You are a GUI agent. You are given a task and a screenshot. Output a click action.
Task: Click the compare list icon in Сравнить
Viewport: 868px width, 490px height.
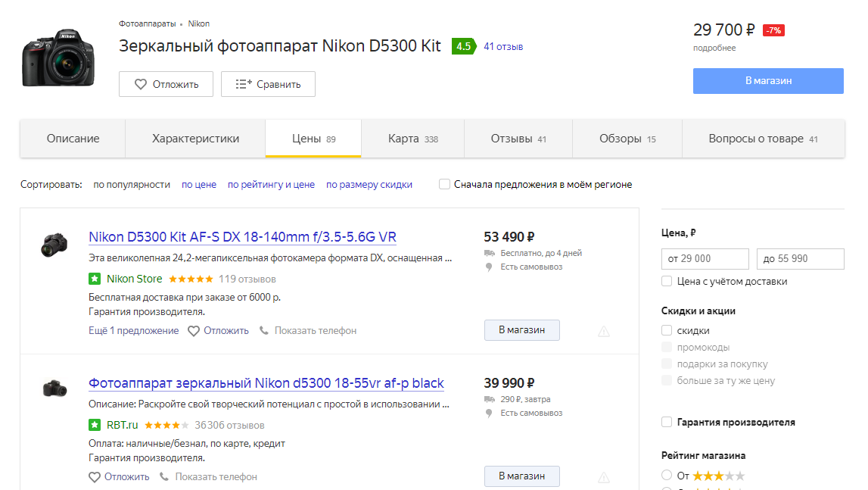tap(244, 84)
